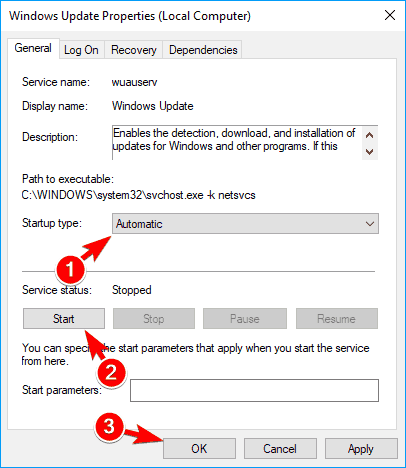This screenshot has width=406, height=468.
Task: Open the Recovery tab
Action: click(134, 50)
